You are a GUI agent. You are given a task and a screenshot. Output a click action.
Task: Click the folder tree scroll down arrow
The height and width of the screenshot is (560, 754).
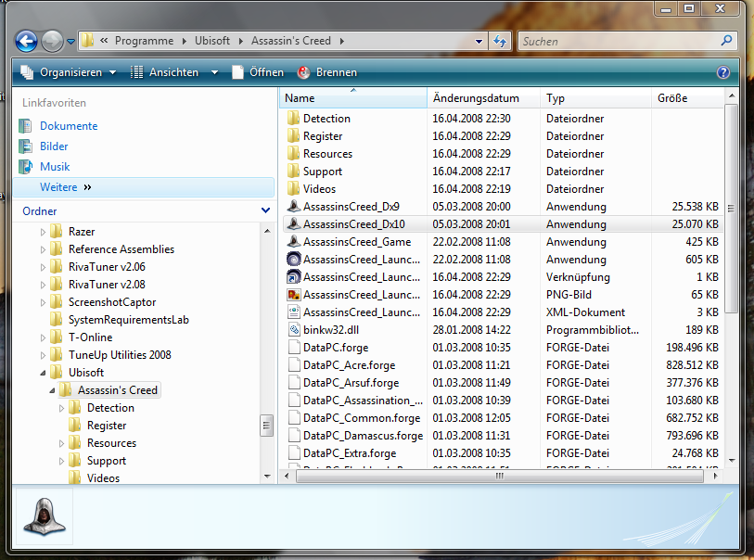point(267,477)
